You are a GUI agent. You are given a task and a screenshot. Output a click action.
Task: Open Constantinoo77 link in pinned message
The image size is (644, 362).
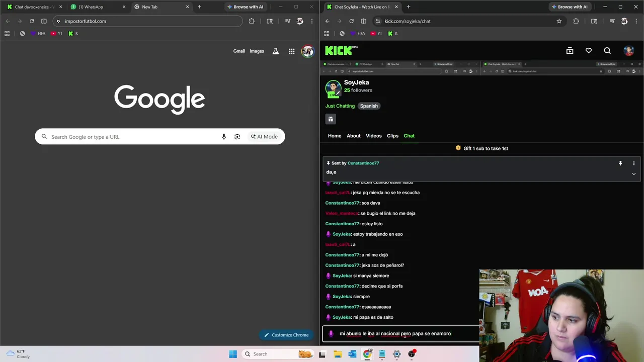tap(363, 163)
